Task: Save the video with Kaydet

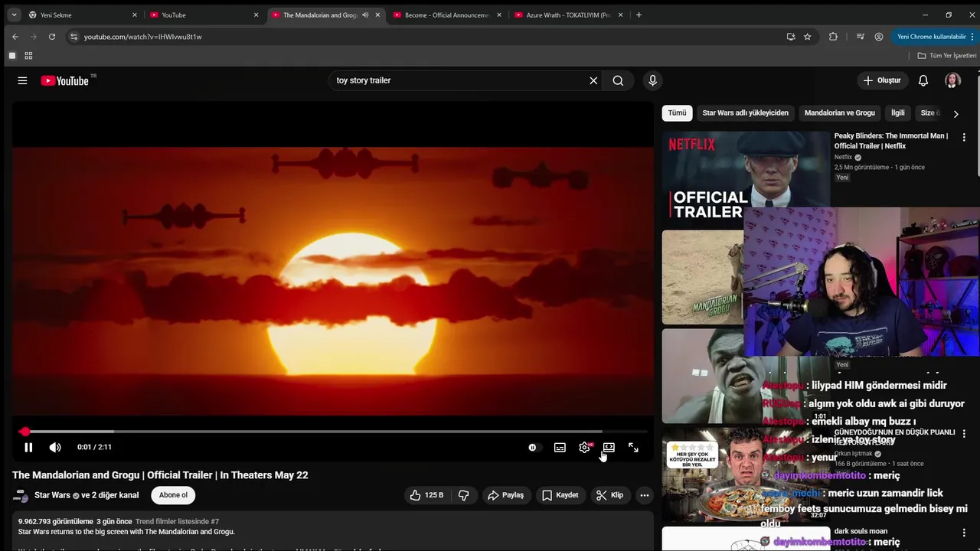Action: point(560,495)
